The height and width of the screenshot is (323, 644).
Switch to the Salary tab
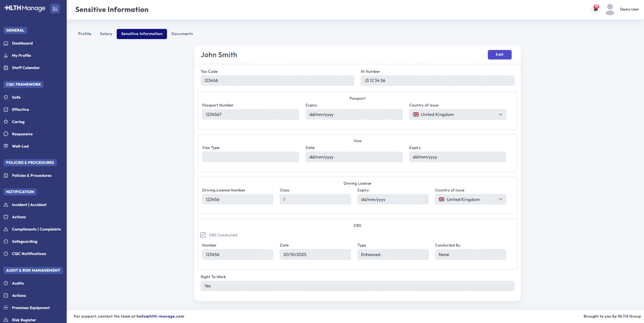tap(106, 34)
